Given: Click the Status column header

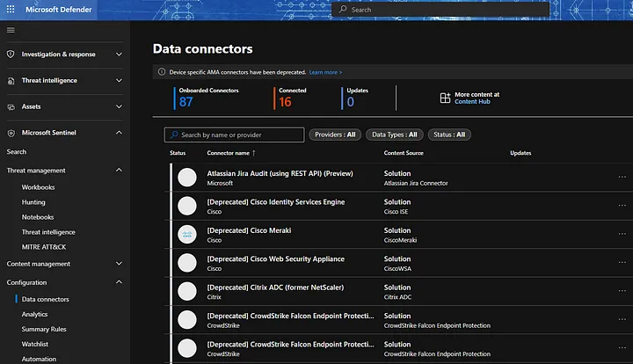Looking at the screenshot, I should (178, 153).
